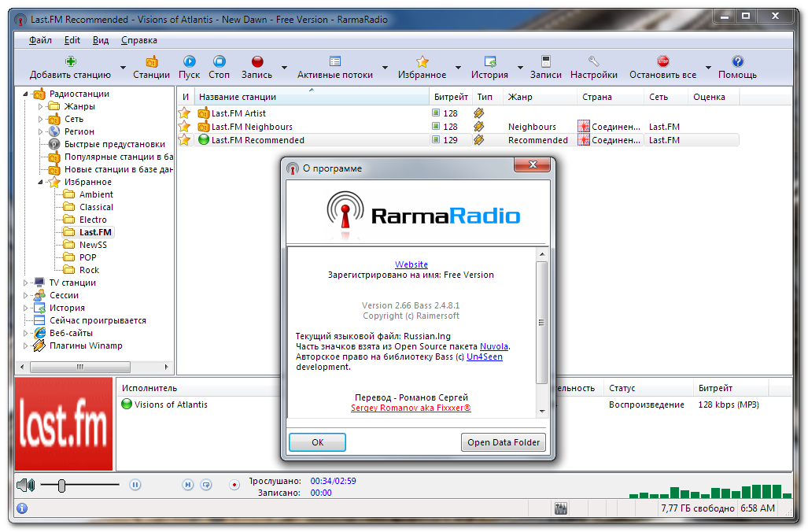
Task: Click down arrow of about dialog scrollbar
Action: [541, 412]
